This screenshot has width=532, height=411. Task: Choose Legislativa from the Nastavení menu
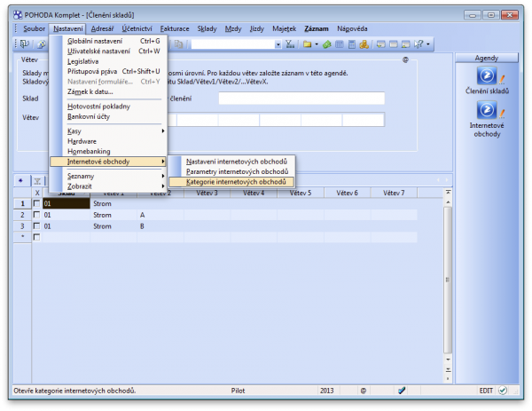point(108,61)
